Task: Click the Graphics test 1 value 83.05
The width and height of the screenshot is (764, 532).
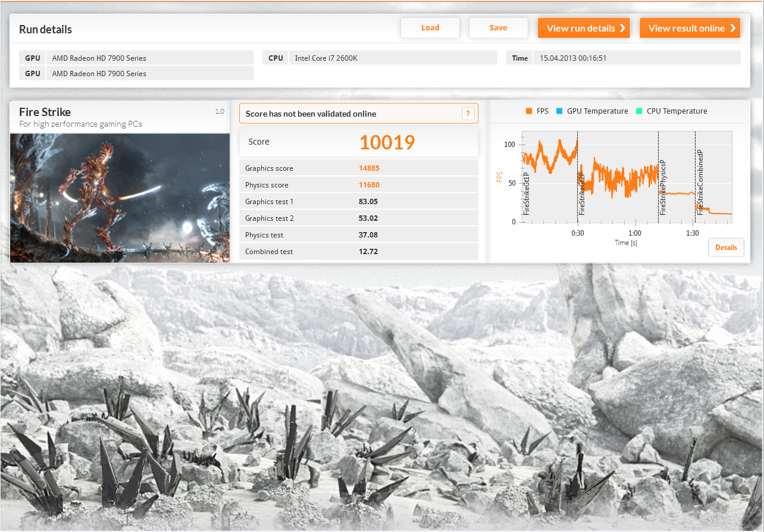Action: (368, 202)
